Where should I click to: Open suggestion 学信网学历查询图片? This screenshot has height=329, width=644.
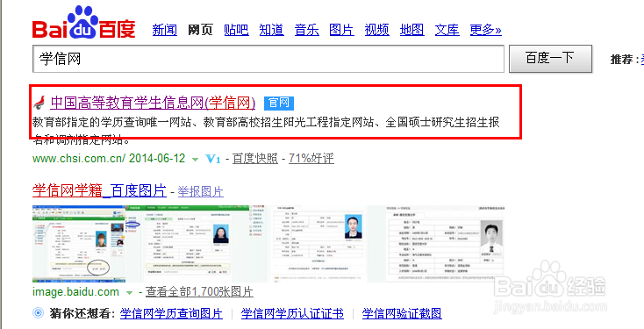click(171, 314)
